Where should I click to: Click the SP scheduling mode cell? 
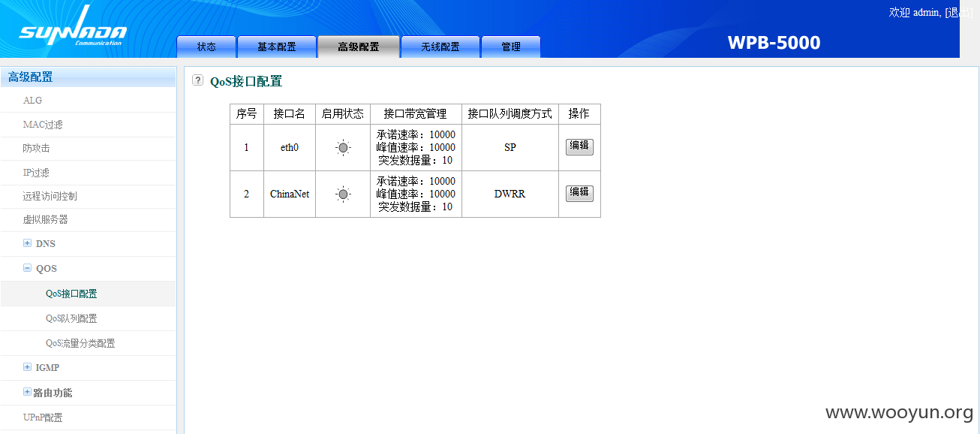point(510,148)
